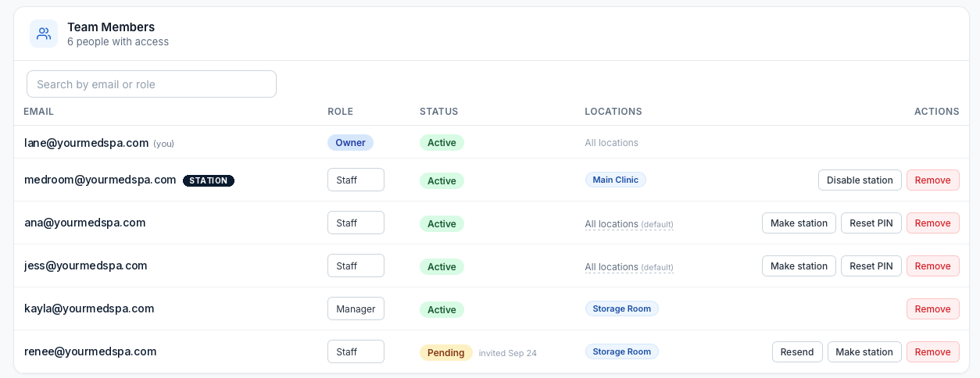This screenshot has height=378, width=980.
Task: Click the Pending status badge for renee
Action: pos(445,353)
